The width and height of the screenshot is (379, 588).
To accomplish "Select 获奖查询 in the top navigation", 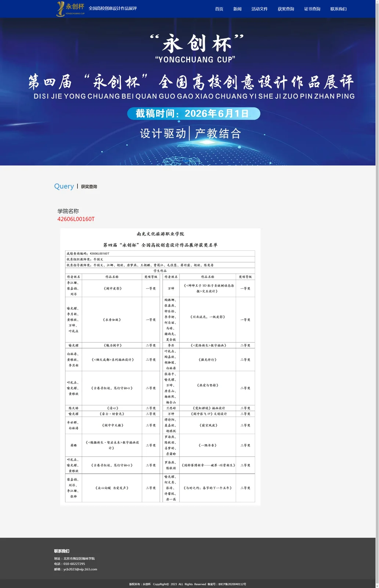I will coord(286,9).
